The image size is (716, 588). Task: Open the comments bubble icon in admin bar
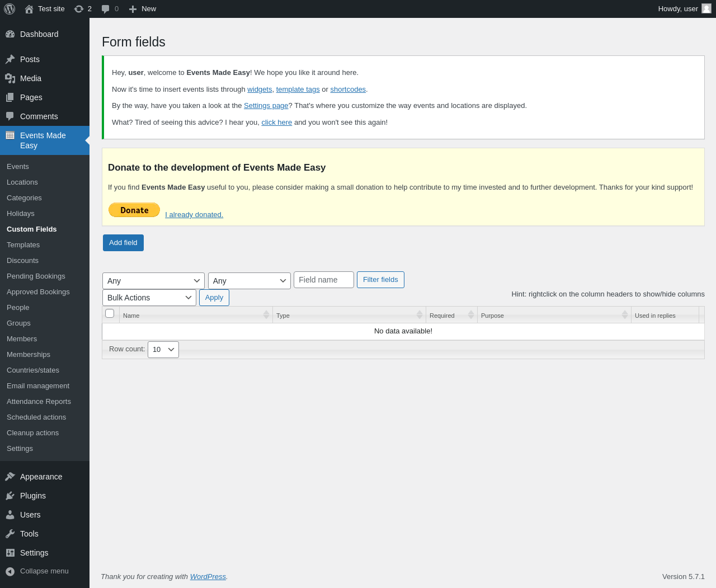click(106, 9)
